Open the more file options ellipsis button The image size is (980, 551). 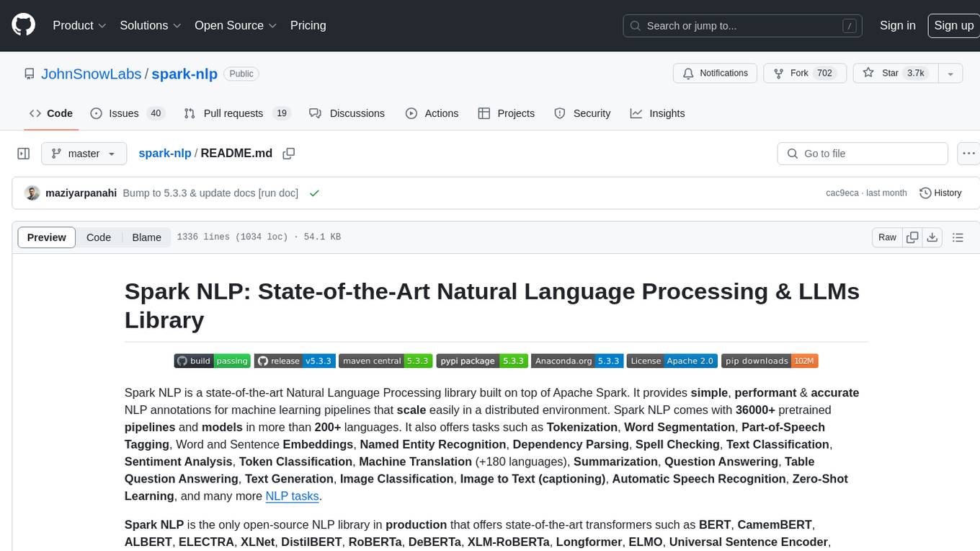pyautogui.click(x=968, y=154)
